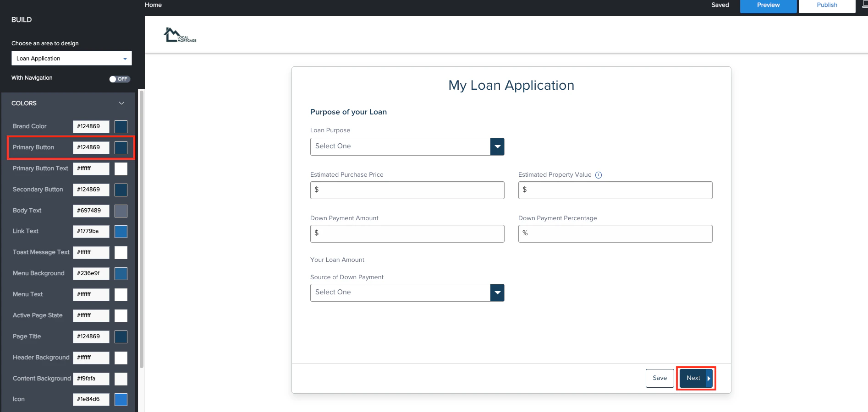
Task: Click the Publish button
Action: 826,5
